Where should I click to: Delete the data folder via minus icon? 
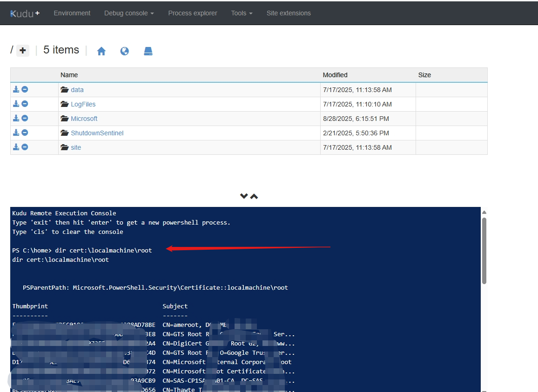24,89
